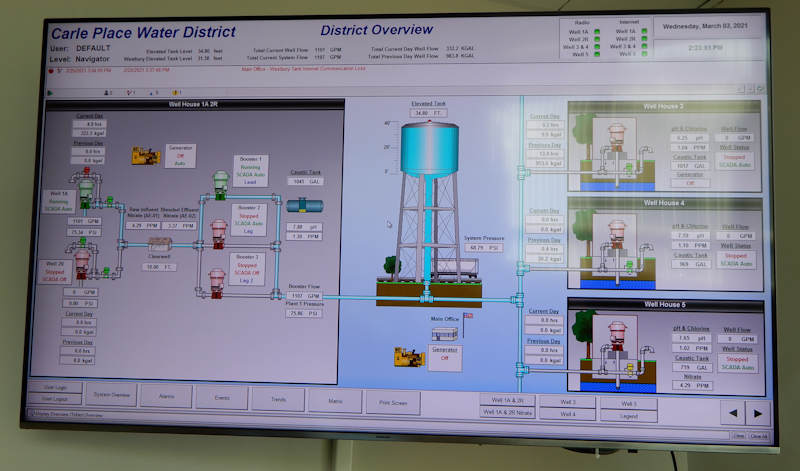Click the Clearwell basin icon
The height and width of the screenshot is (471, 800).
tap(160, 242)
